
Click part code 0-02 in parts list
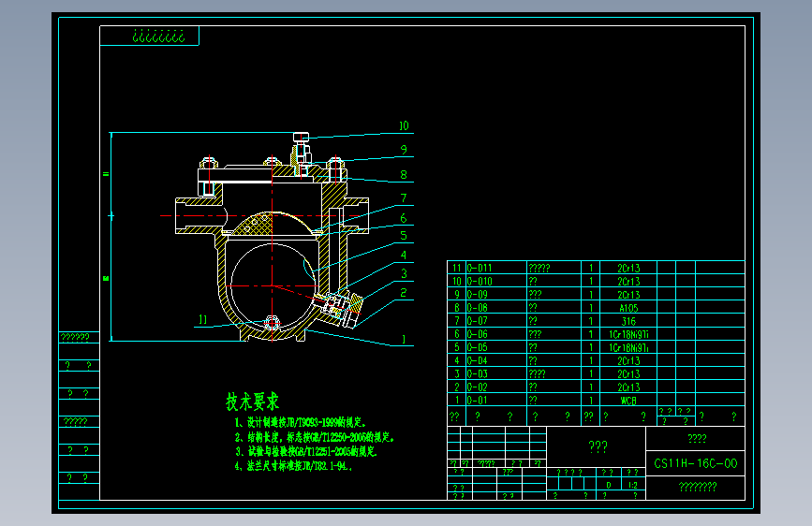tap(478, 387)
